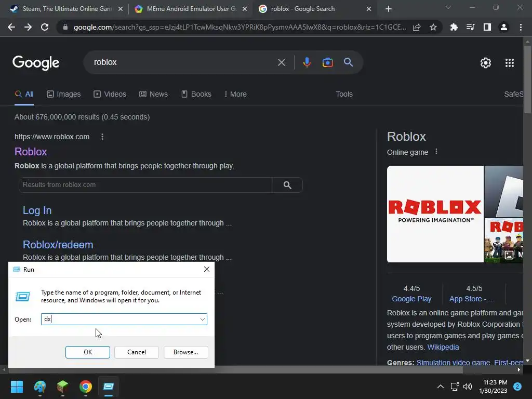
Task: Open the Simulation video game genre link
Action: [x=453, y=362]
